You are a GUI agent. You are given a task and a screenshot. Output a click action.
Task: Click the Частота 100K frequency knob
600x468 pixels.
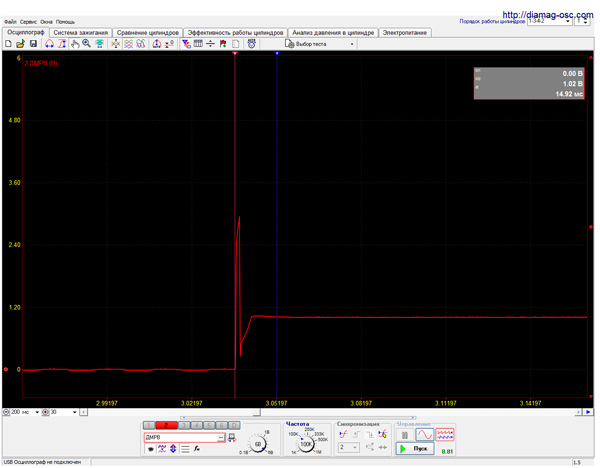coord(306,444)
